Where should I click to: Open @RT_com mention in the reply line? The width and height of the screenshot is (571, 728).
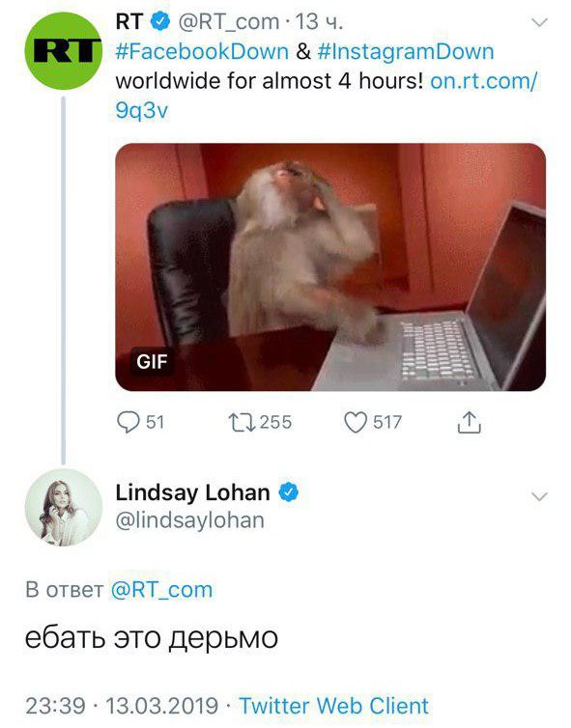[161, 590]
